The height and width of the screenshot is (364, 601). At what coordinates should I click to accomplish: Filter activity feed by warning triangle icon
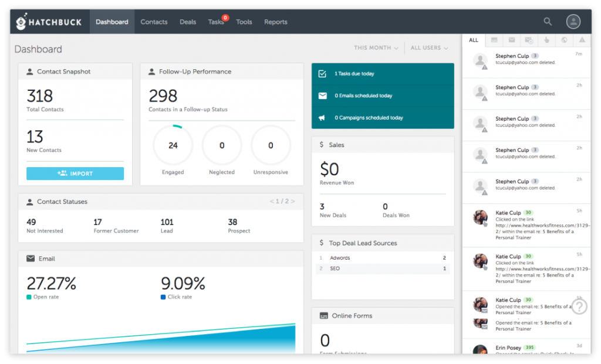point(582,40)
